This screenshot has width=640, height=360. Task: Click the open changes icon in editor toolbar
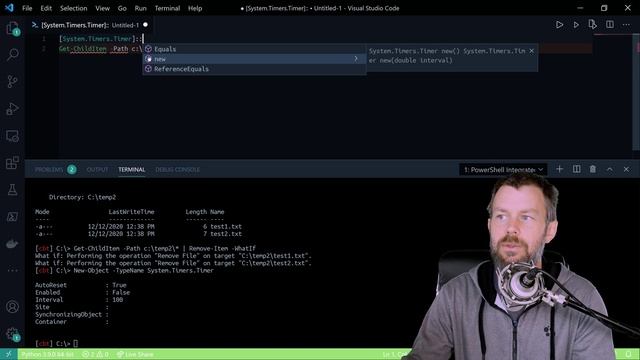tap(593, 25)
